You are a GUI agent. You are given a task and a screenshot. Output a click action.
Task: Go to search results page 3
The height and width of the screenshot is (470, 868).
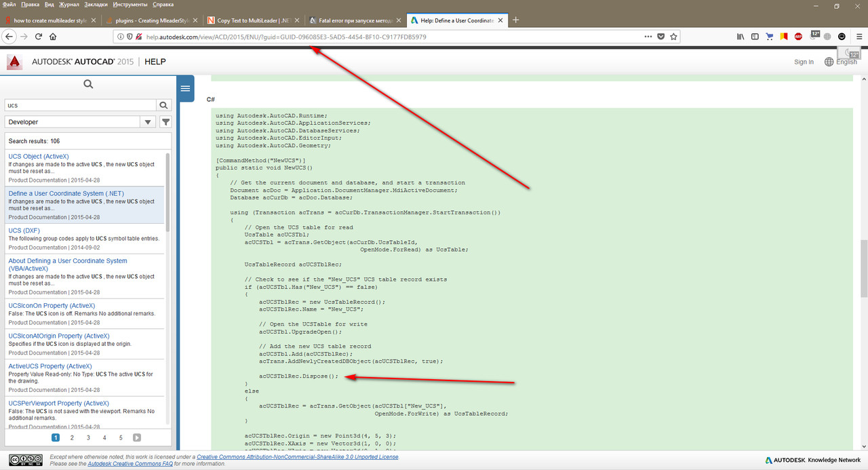(x=88, y=438)
